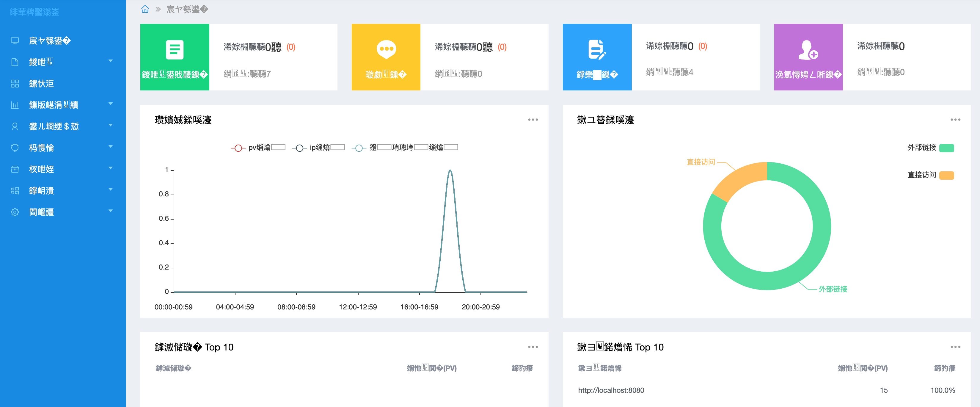Click the red (0) count on the green card

click(x=291, y=47)
